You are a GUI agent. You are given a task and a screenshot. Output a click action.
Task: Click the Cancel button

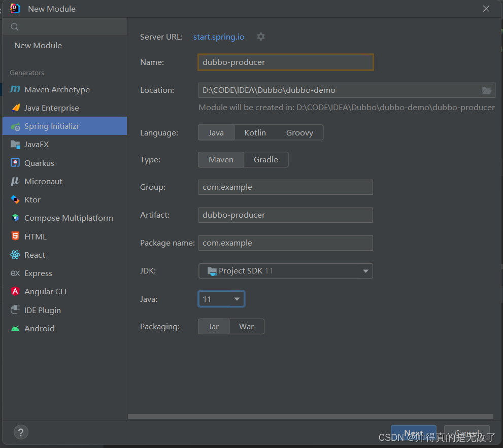click(467, 433)
